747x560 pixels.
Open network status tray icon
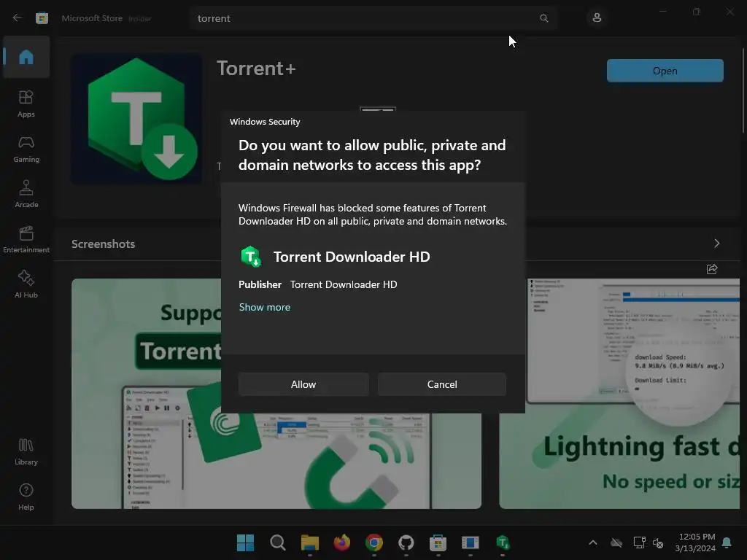pos(639,542)
